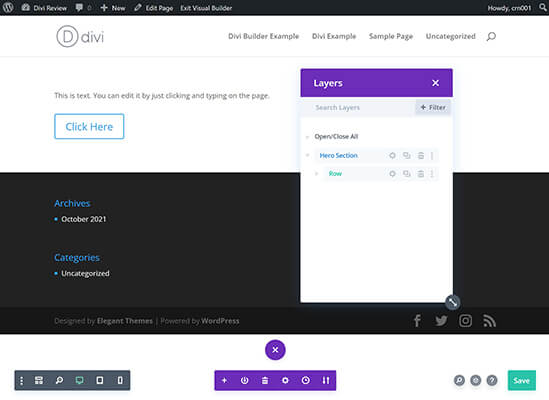Open the Uncategorized nav link
549x400 pixels.
(451, 36)
